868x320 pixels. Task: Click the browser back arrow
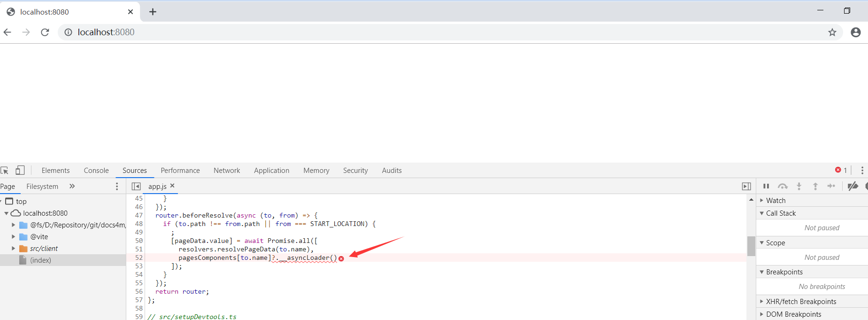(8, 32)
